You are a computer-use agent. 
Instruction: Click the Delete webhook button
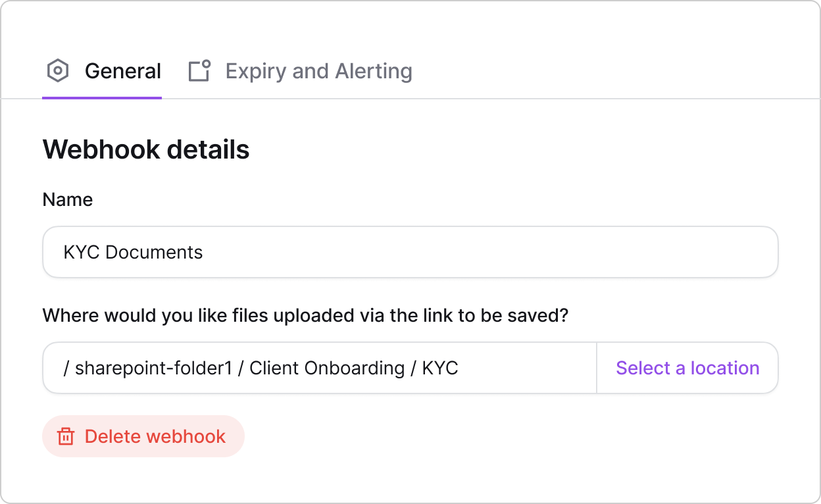(143, 436)
